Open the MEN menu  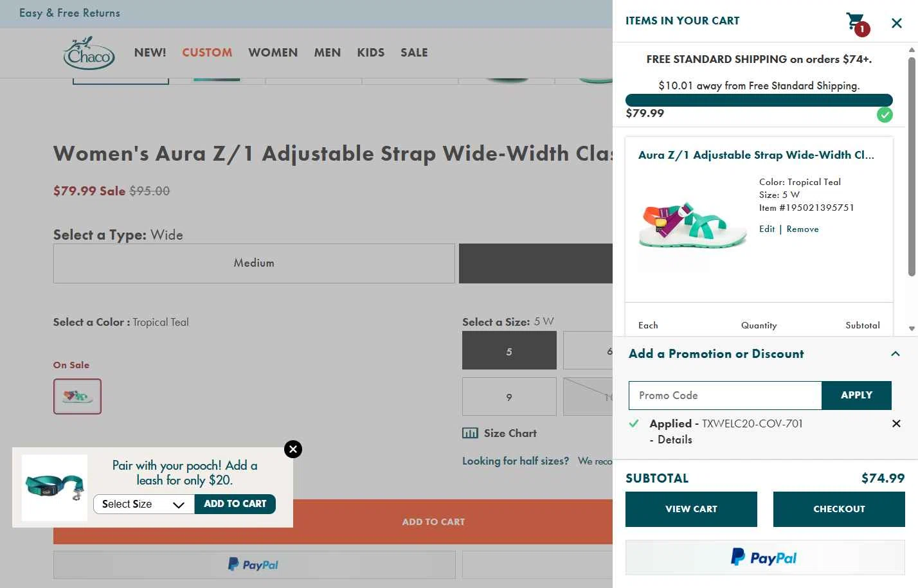[327, 53]
